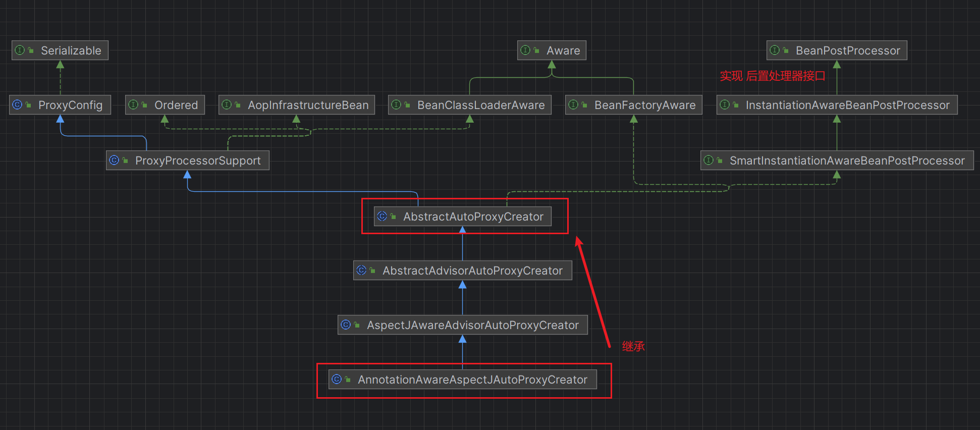Image resolution: width=980 pixels, height=430 pixels.
Task: Select the AopInfrastructureBean node
Action: pyautogui.click(x=297, y=105)
